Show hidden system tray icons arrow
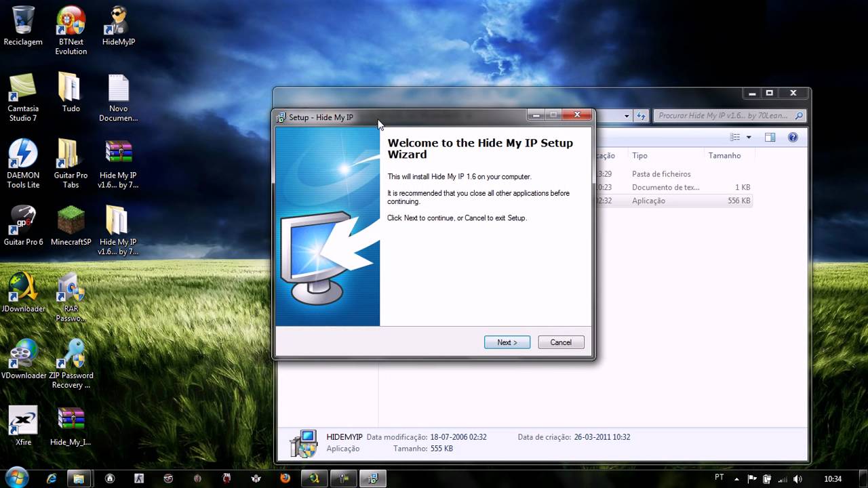868x488 pixels. click(x=736, y=479)
